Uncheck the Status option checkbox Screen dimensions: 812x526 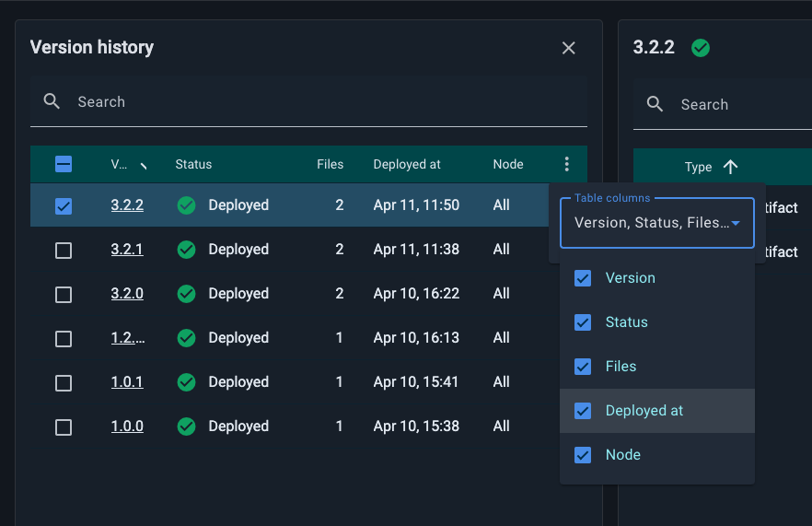[583, 322]
